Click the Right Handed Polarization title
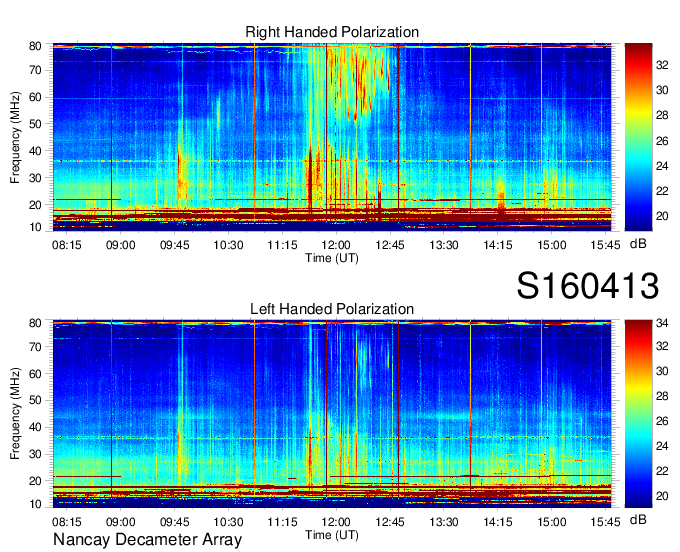The height and width of the screenshot is (552, 680). 332,32
